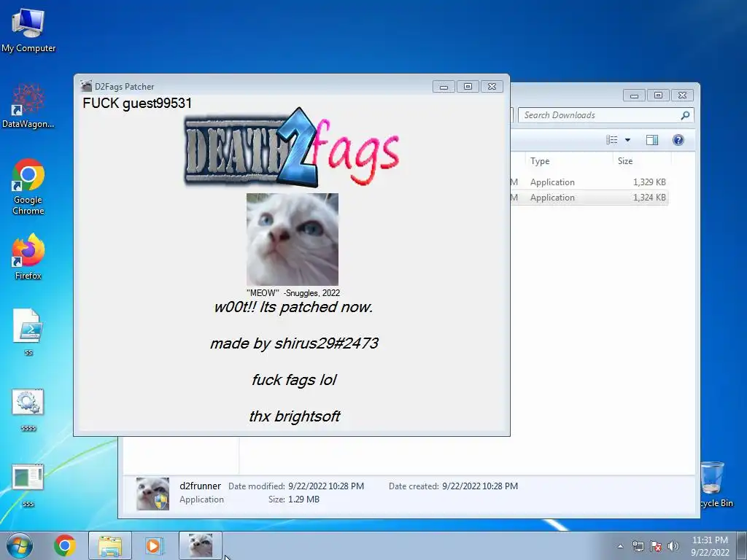Select the Recycle Bin desktop icon

coord(716,484)
